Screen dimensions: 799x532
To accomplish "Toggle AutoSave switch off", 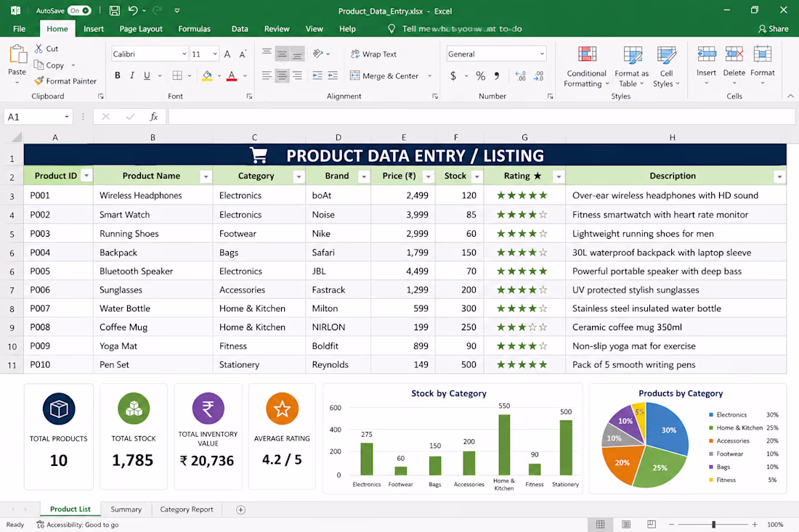I will [79, 10].
